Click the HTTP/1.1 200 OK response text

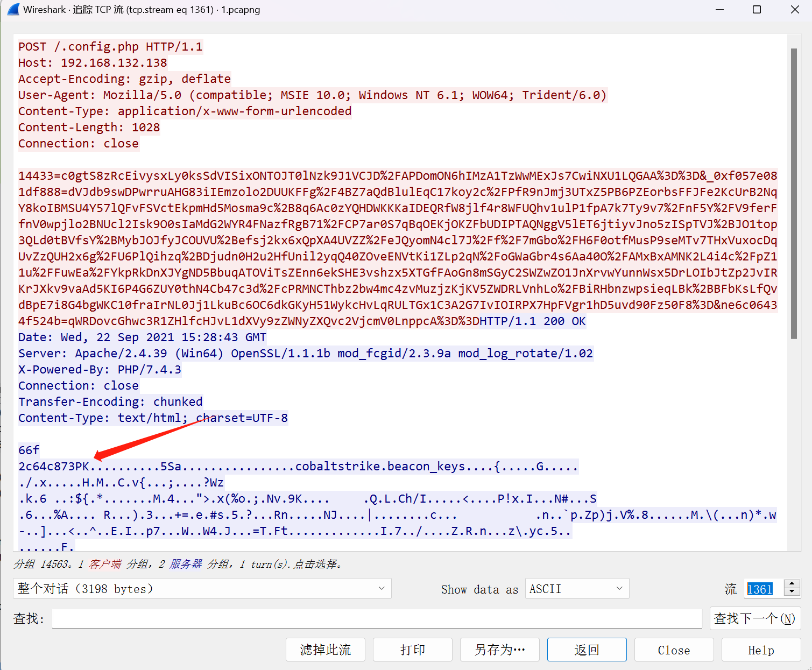(x=533, y=321)
